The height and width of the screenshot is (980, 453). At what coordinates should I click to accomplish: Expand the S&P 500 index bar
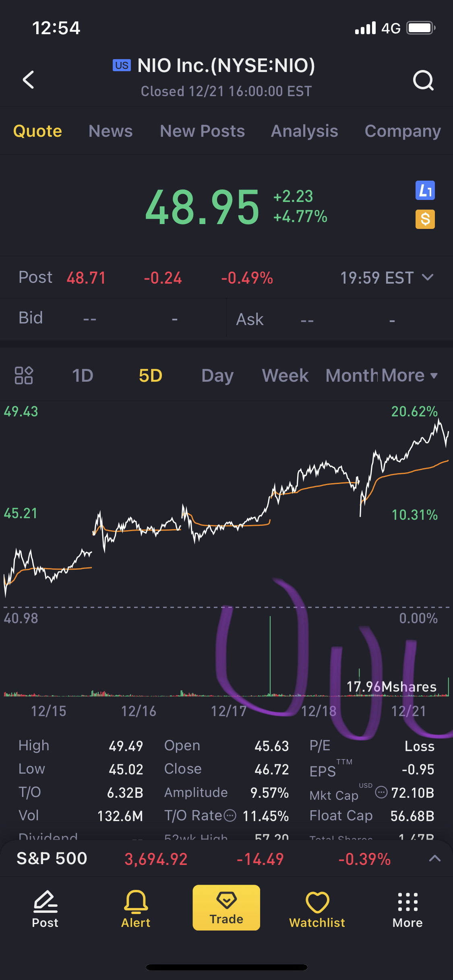click(x=434, y=859)
